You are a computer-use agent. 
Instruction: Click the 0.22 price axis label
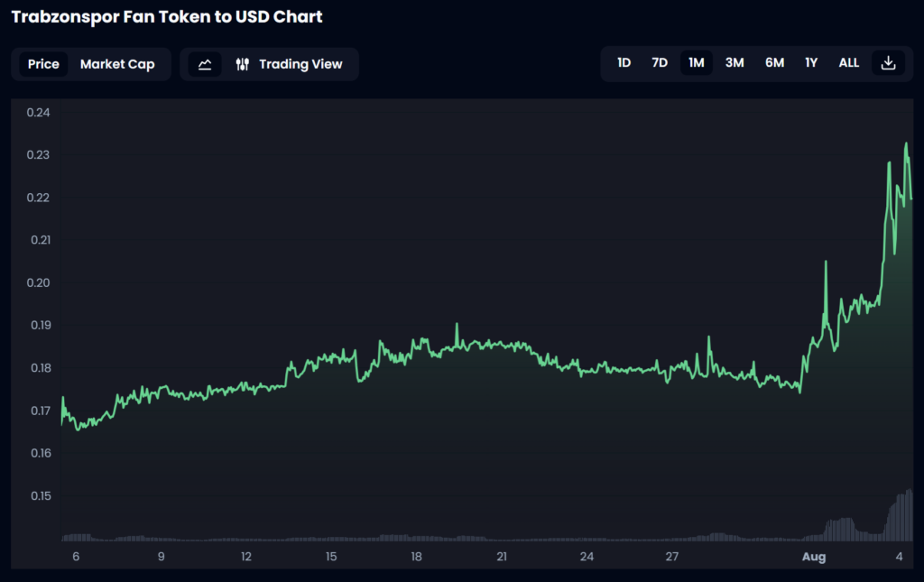38,198
